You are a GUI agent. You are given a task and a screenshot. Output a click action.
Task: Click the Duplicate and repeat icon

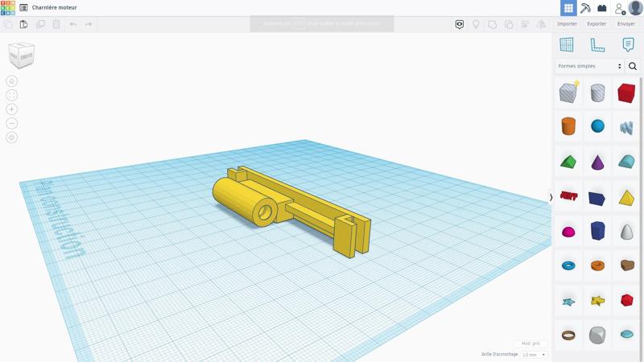click(40, 24)
